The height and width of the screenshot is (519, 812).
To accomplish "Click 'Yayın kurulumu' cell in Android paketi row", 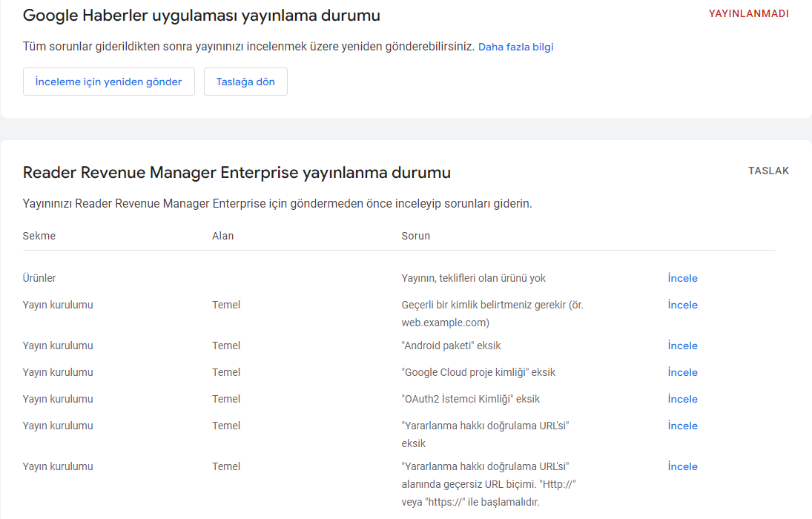I will pyautogui.click(x=58, y=346).
